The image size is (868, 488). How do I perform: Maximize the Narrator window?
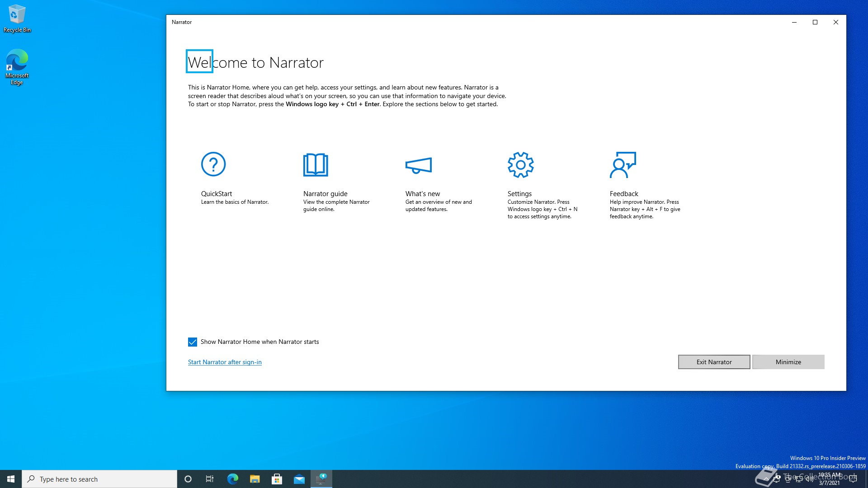click(x=815, y=22)
